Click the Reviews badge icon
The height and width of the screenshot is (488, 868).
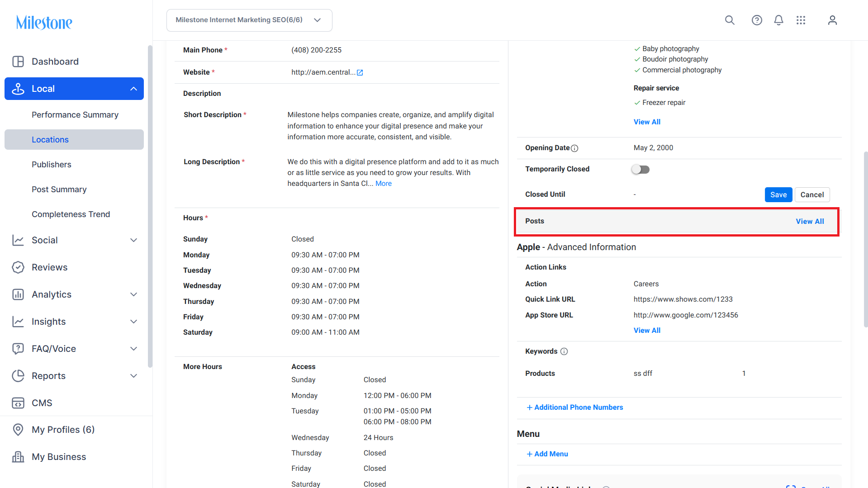(18, 267)
